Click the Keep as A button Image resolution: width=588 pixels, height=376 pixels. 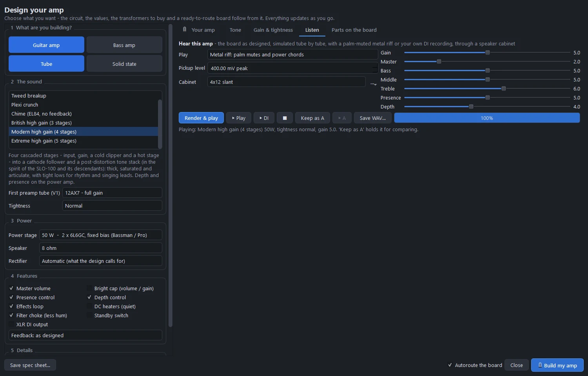point(312,118)
